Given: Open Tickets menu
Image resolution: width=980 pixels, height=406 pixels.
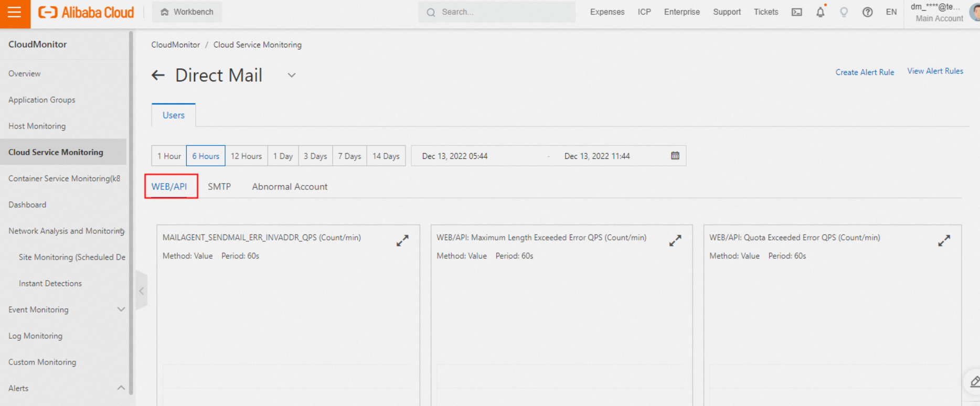Looking at the screenshot, I should click(x=766, y=12).
